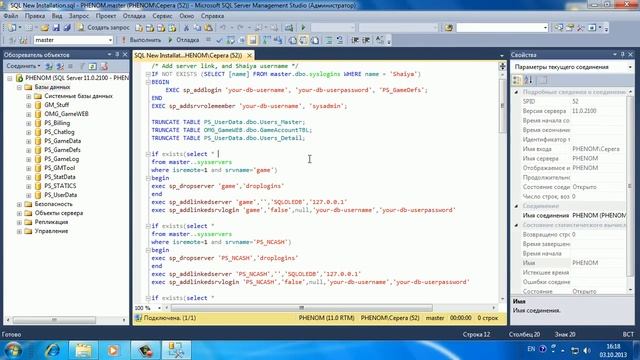
Task: Click the Increase indent icon
Action: [366, 40]
